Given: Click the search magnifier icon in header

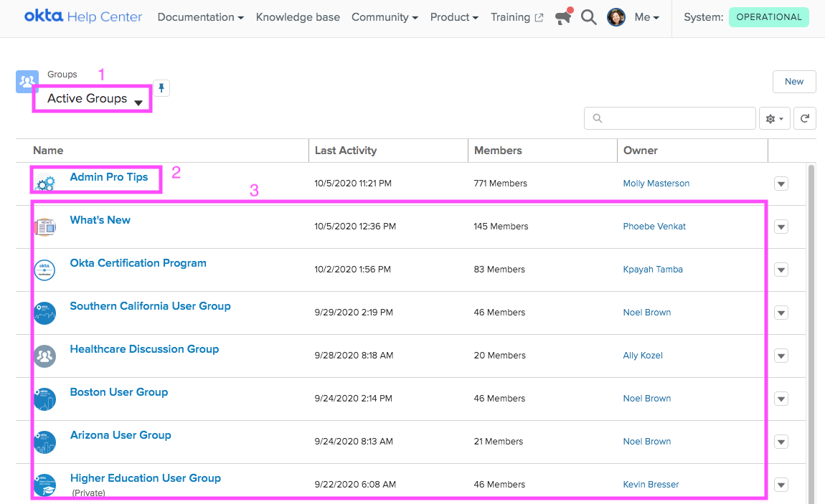Looking at the screenshot, I should [589, 17].
